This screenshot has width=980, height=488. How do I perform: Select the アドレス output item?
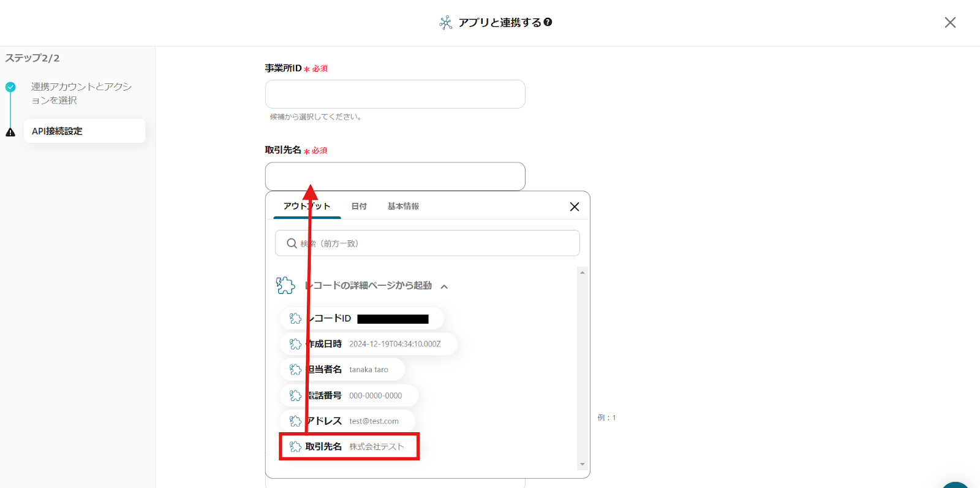(x=348, y=421)
